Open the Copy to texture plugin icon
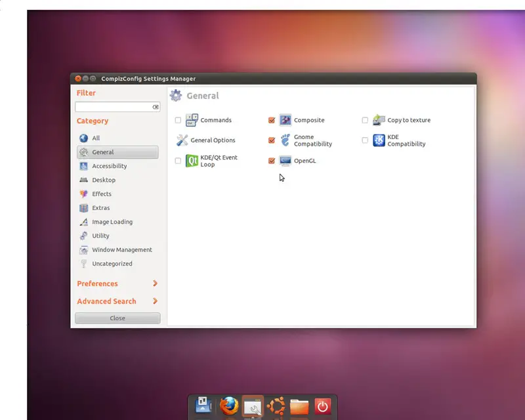525x420 pixels. pyautogui.click(x=379, y=120)
